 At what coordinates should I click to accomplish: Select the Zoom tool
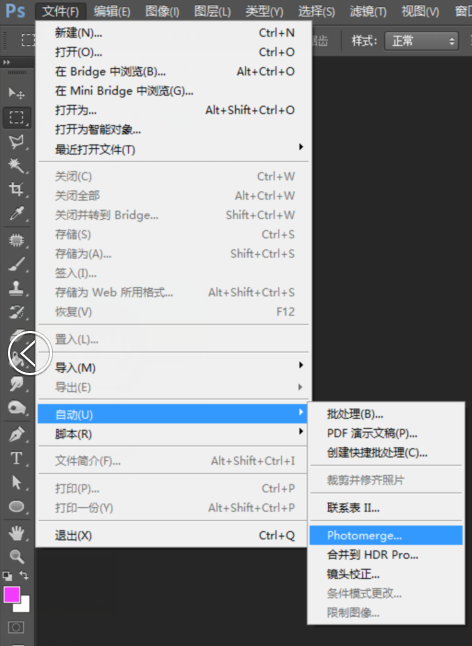(x=16, y=556)
